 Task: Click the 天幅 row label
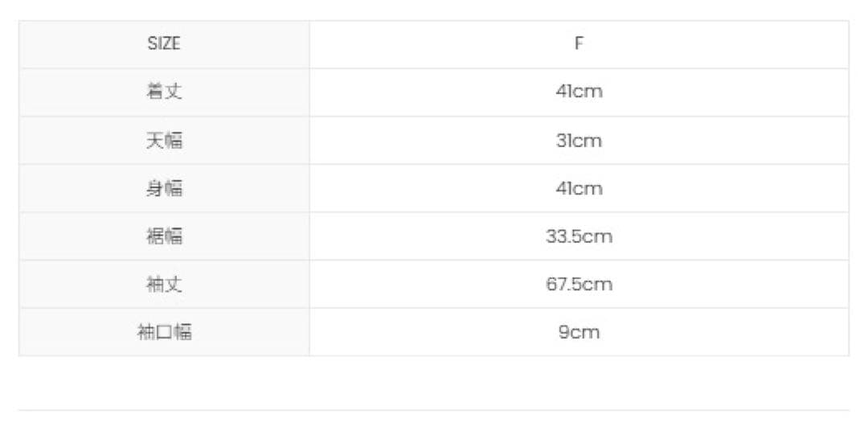pos(164,140)
